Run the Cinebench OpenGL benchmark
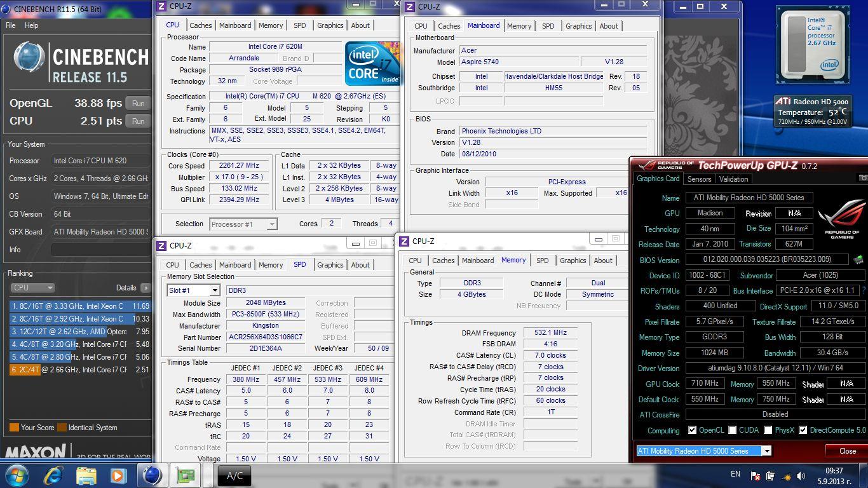The width and height of the screenshot is (868, 488). tap(138, 104)
